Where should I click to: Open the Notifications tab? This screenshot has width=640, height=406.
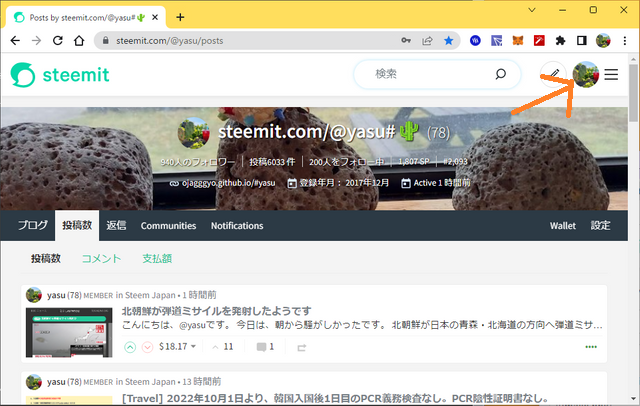[237, 226]
